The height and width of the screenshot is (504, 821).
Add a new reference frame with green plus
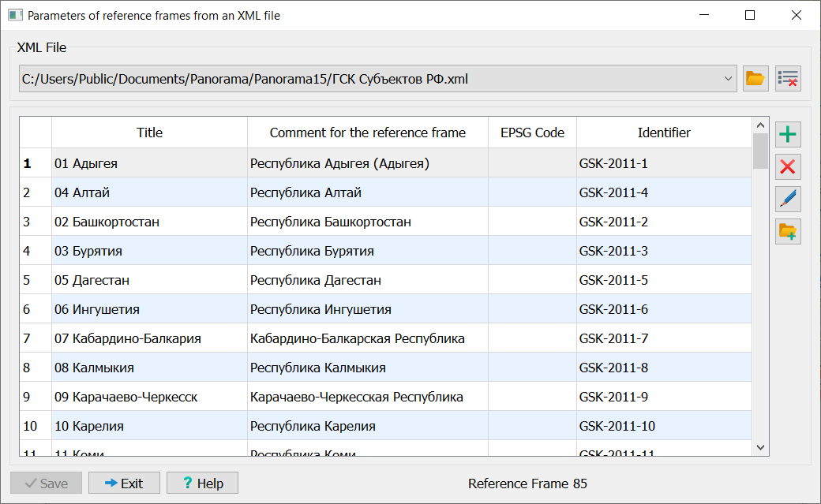[x=788, y=135]
